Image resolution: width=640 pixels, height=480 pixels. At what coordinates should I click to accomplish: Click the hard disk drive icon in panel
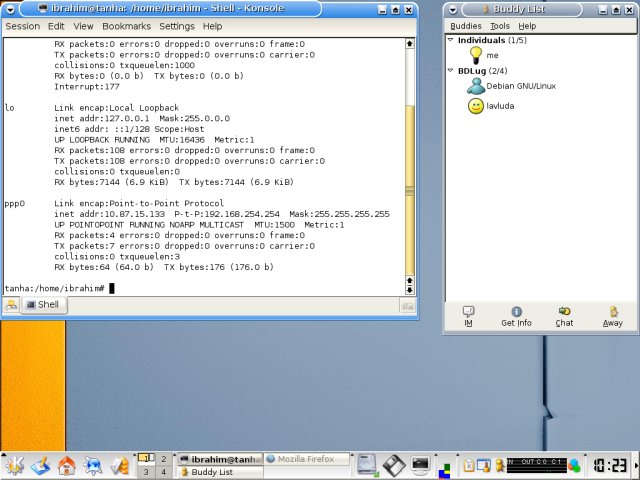pos(367,465)
